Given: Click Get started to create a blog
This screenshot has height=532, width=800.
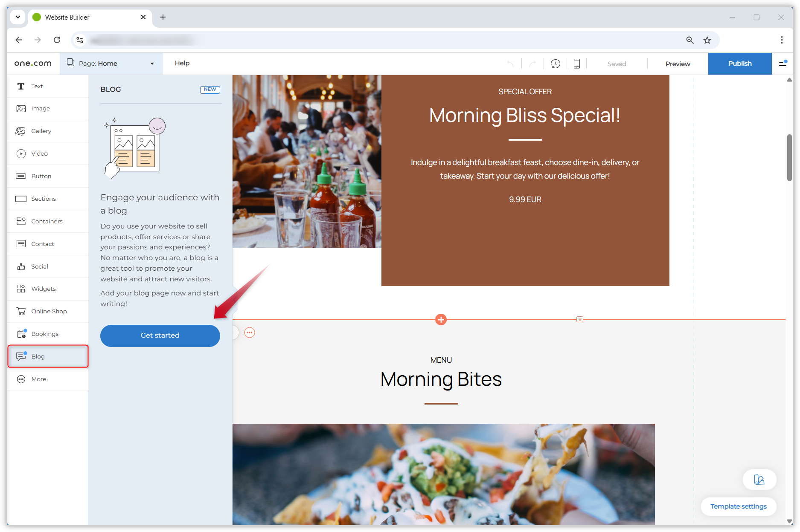Looking at the screenshot, I should [x=160, y=335].
